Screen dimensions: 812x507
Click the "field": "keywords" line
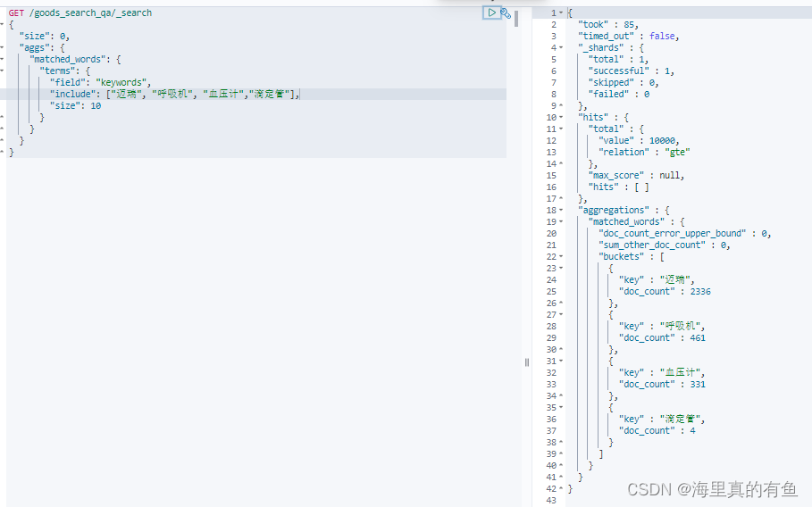coord(100,83)
